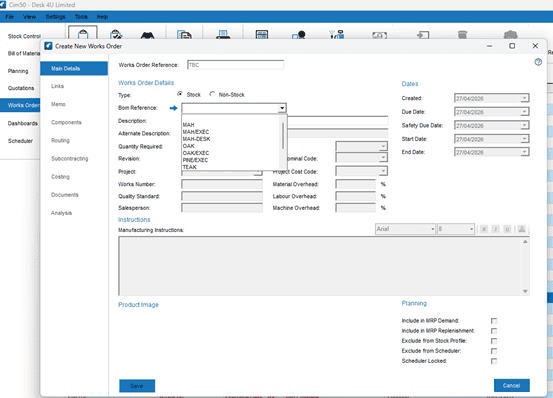The width and height of the screenshot is (553, 398).
Task: Click the Cim50 logo in dialog title bar
Action: tap(48, 46)
